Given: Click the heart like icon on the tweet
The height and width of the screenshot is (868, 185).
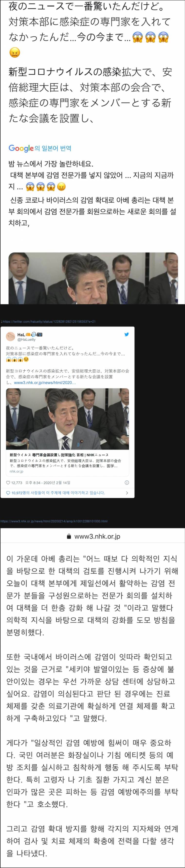Looking at the screenshot, I should (8, 483).
